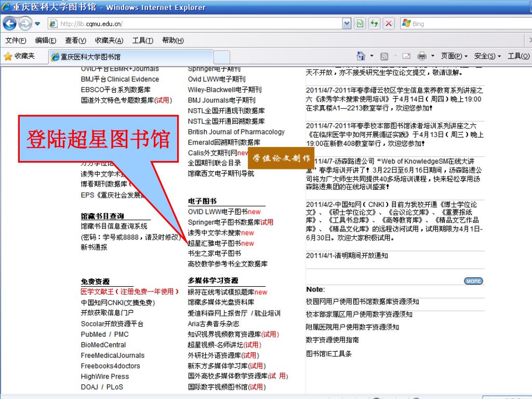Open Socolar开放资源平台 link
The image size is (532, 399).
112,324
